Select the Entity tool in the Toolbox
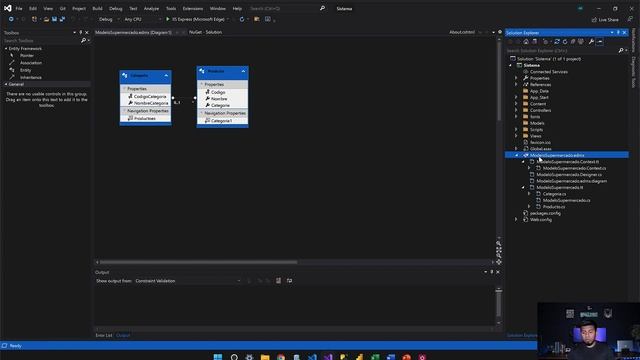Viewport: 640px width, 360px height. (x=25, y=70)
